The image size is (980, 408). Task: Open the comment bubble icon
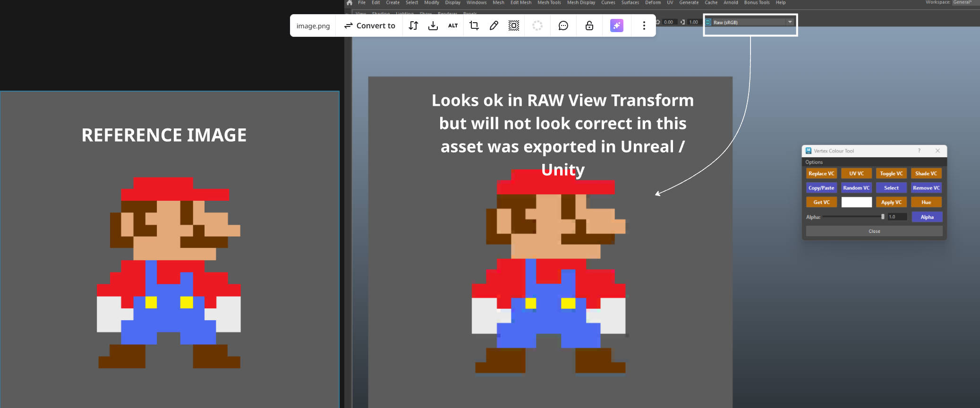click(x=563, y=25)
